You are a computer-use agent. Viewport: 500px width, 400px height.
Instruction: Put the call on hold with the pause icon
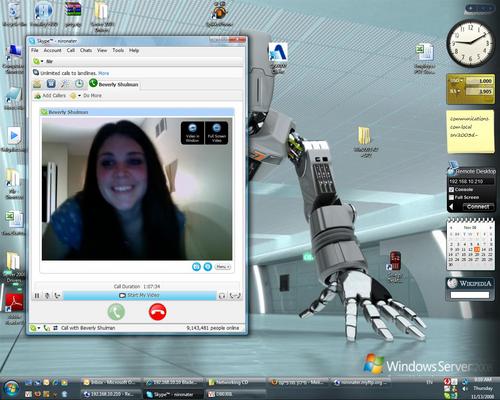[37, 296]
